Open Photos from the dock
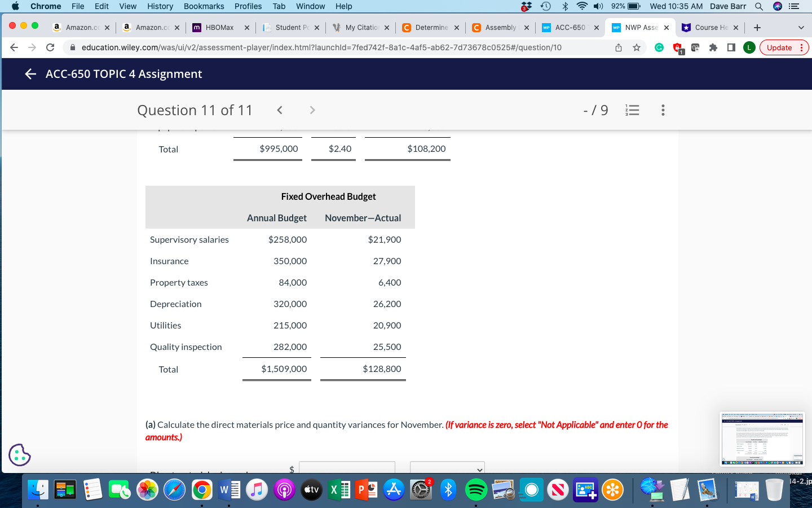 coord(147,489)
